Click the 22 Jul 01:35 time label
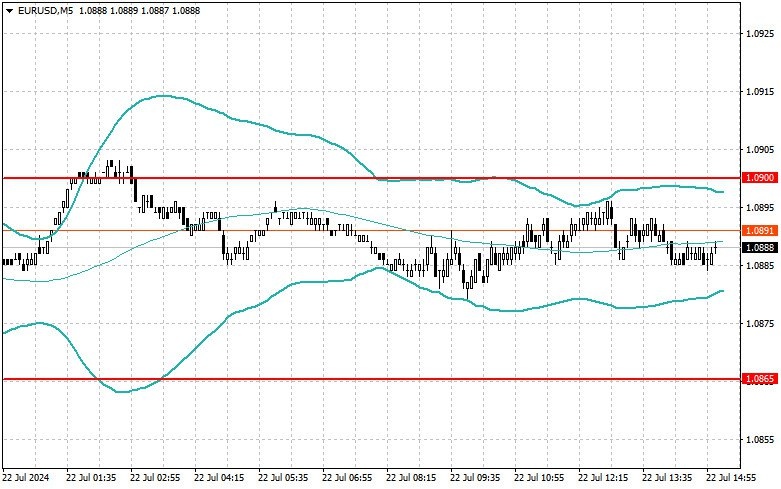Viewport: 781px width, 489px height. [x=91, y=478]
